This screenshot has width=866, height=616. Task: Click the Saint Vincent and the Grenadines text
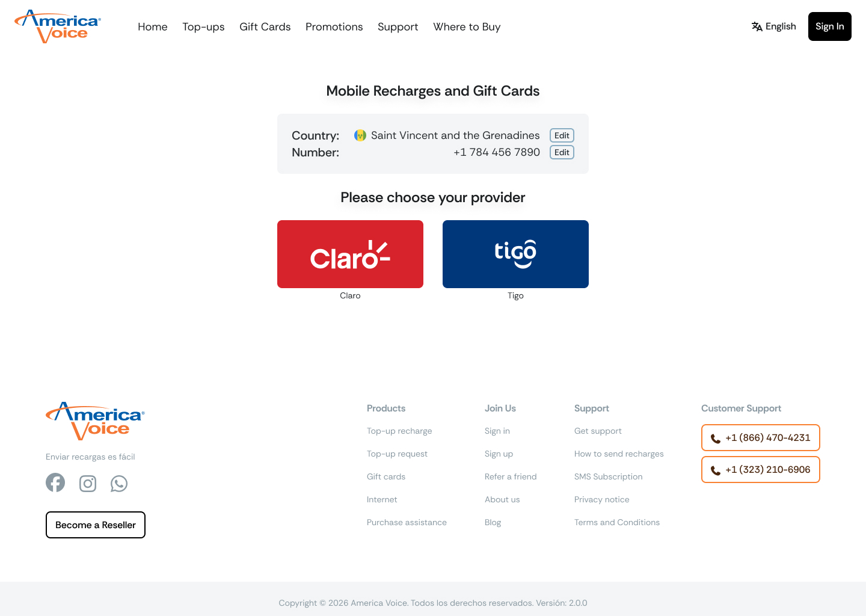pos(455,135)
